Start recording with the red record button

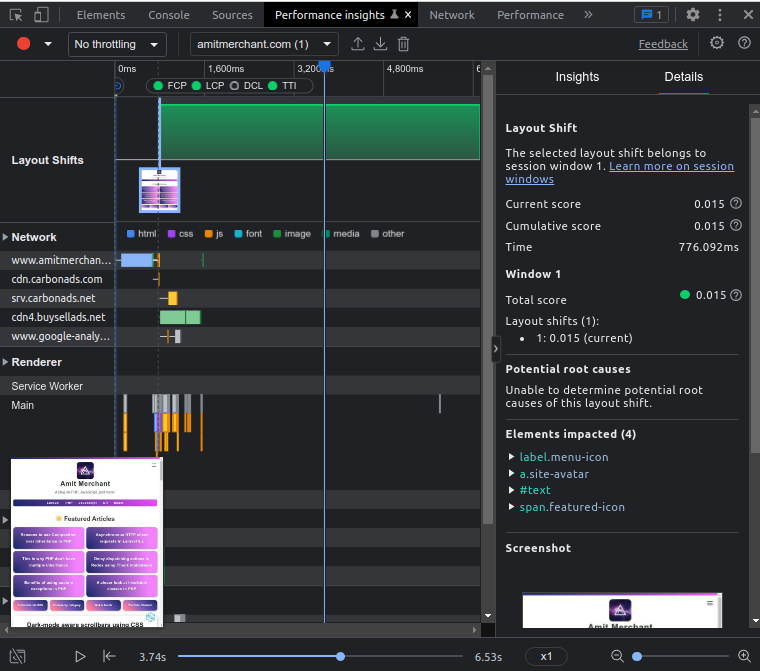(x=23, y=44)
